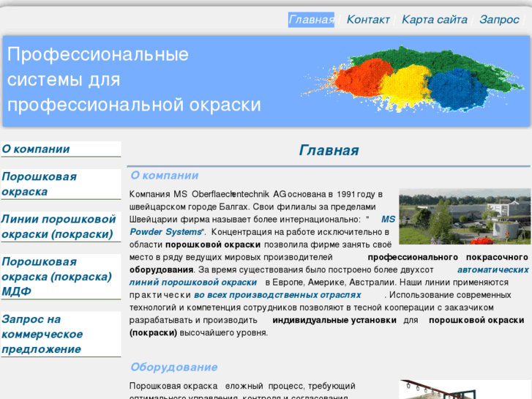Screen dimensions: 532x399
Task: Click the company building photo
Action: click(465, 216)
